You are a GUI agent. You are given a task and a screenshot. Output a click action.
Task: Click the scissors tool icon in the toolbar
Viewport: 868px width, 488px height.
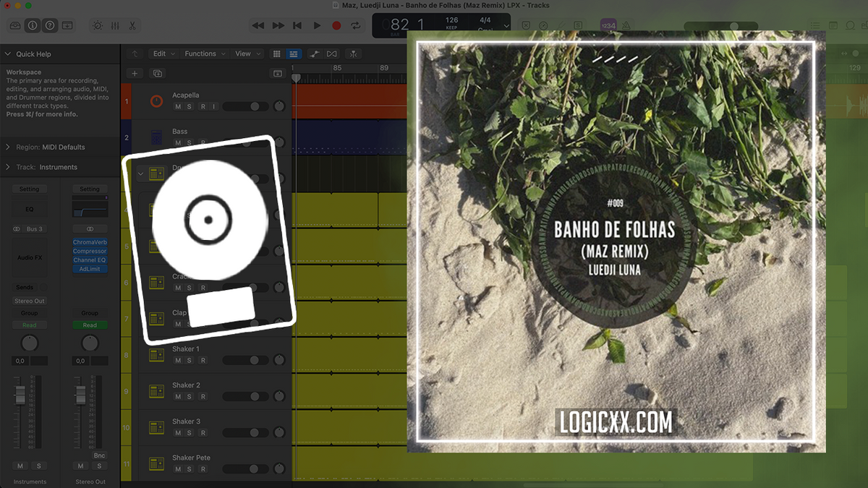pyautogui.click(x=132, y=25)
